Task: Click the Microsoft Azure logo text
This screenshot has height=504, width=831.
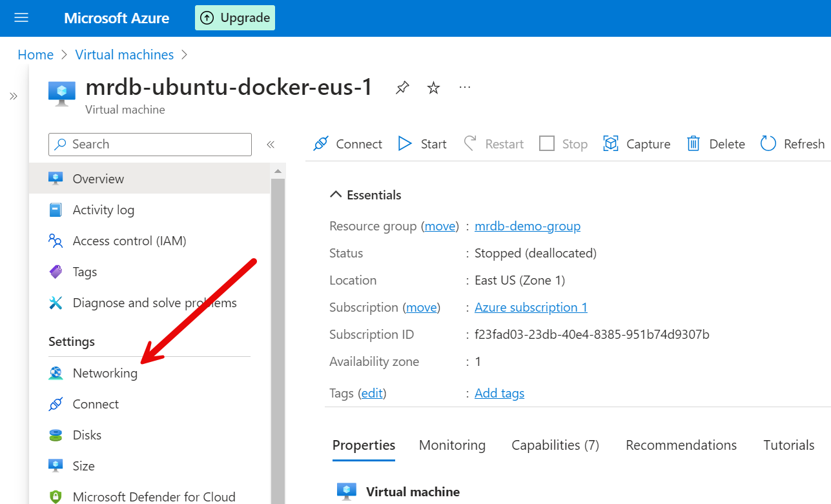Action: point(117,18)
